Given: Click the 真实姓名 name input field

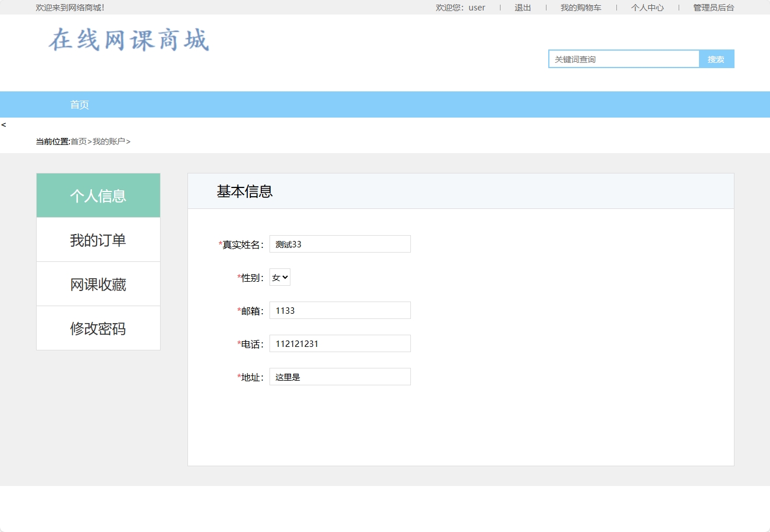Looking at the screenshot, I should pyautogui.click(x=340, y=244).
